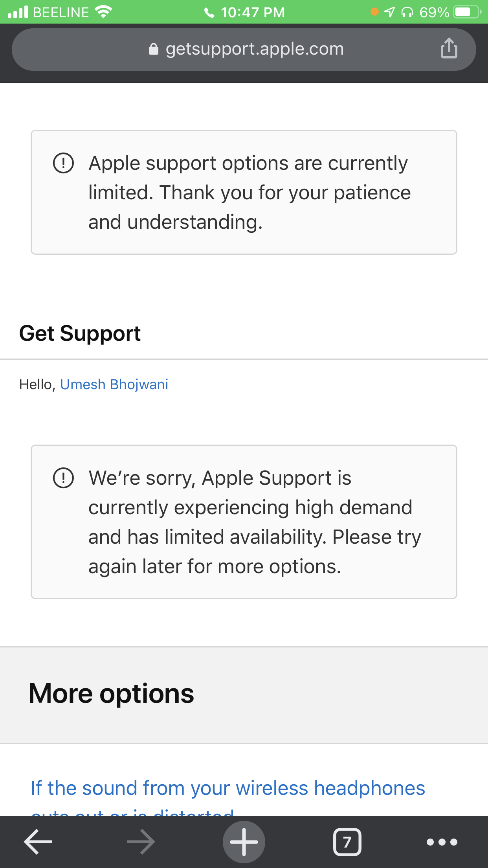Tap the Get Support heading

pos(80,333)
